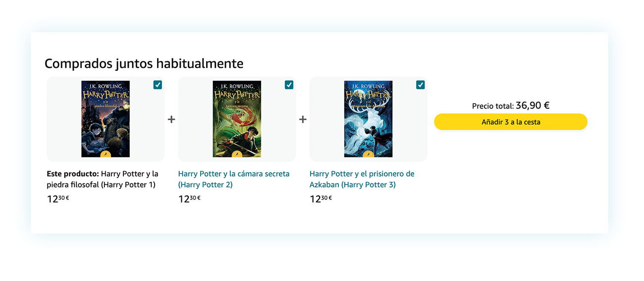Click the 'Este producto' piedra filosofal title
The height and width of the screenshot is (281, 644).
coord(103,179)
